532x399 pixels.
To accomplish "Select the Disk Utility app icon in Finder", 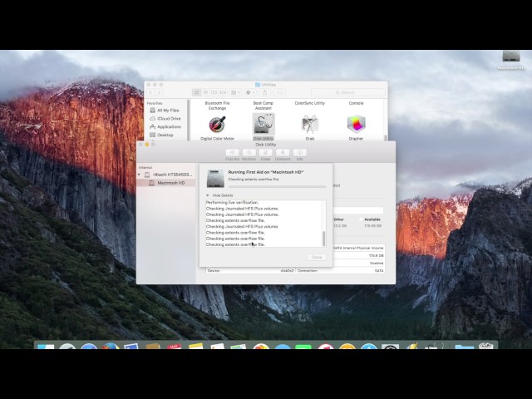I will (x=264, y=124).
